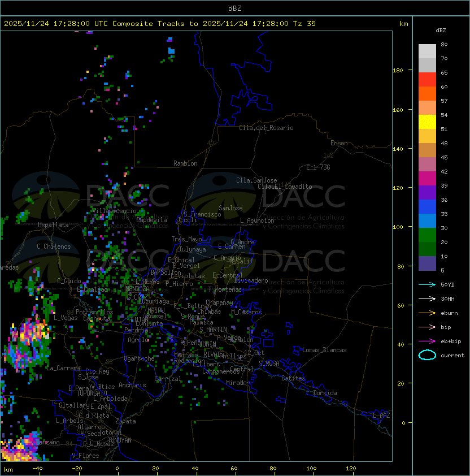This screenshot has height=476, width=470.
Task: Select the S_Francisco map label
Action: [202, 214]
